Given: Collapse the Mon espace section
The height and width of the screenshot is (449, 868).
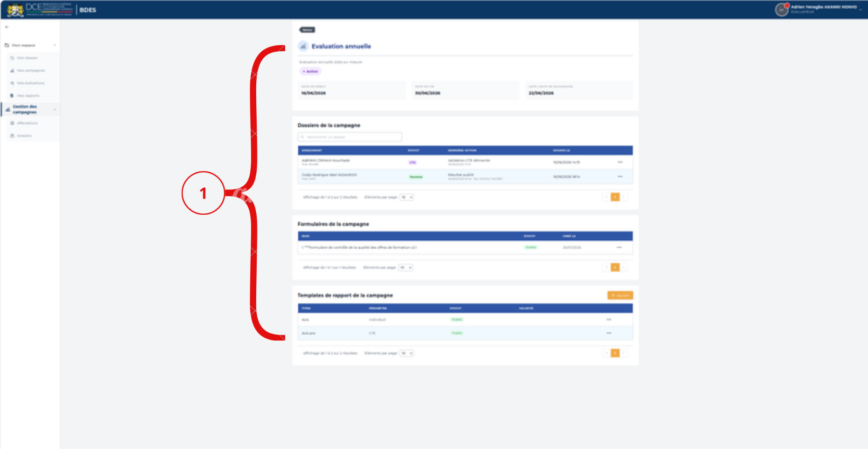Looking at the screenshot, I should tap(55, 45).
